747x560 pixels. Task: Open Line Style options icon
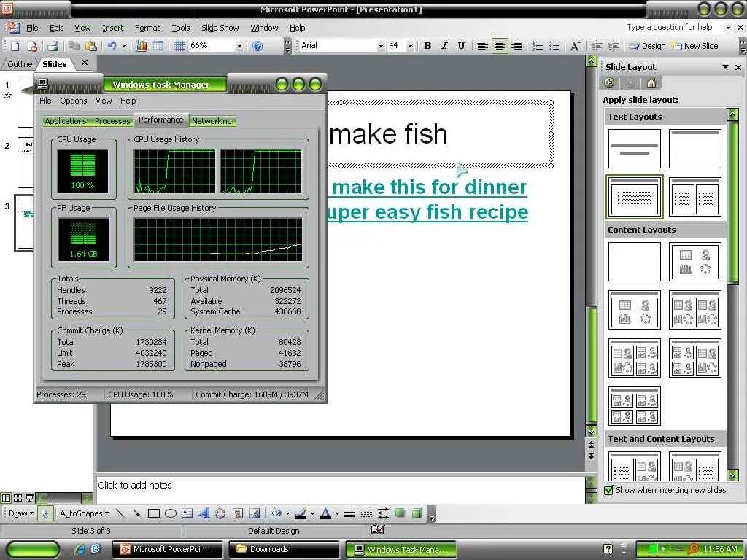coord(349,513)
